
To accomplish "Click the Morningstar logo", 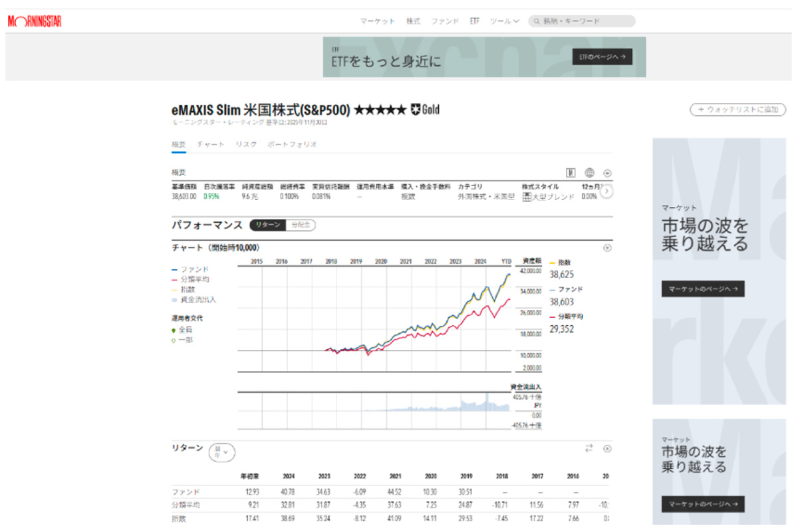I will tap(35, 21).
